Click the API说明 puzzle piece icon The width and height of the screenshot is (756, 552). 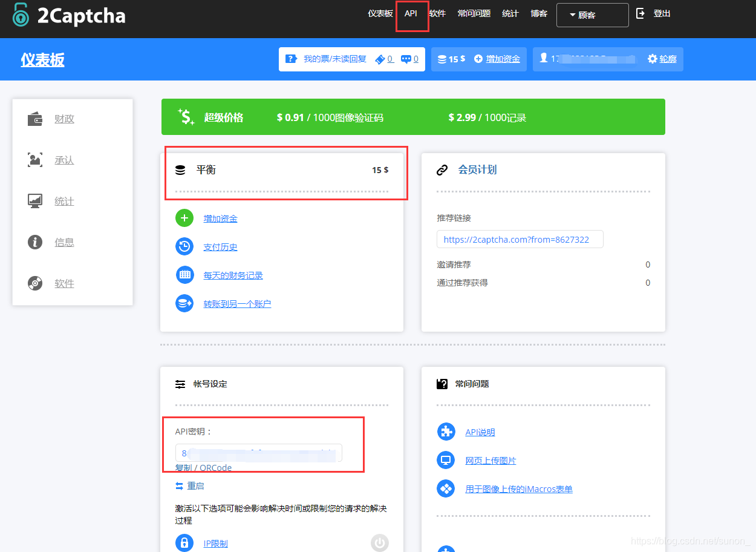click(446, 432)
